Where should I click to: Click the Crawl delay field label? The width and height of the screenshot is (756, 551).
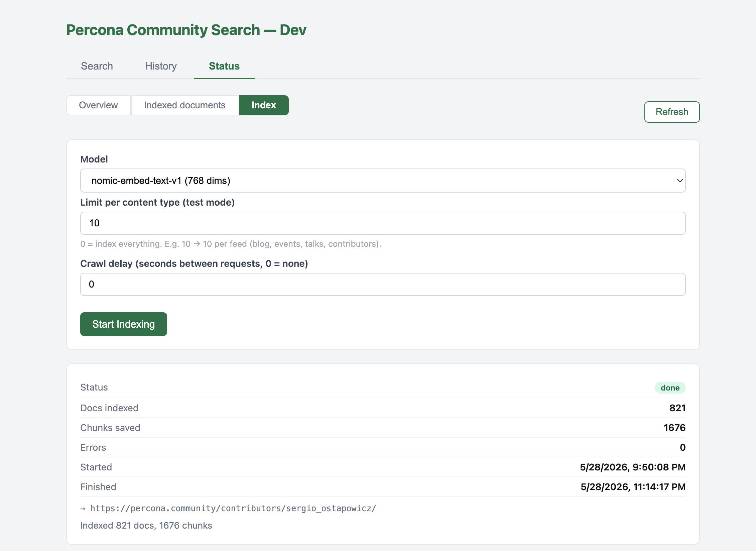pyautogui.click(x=194, y=263)
